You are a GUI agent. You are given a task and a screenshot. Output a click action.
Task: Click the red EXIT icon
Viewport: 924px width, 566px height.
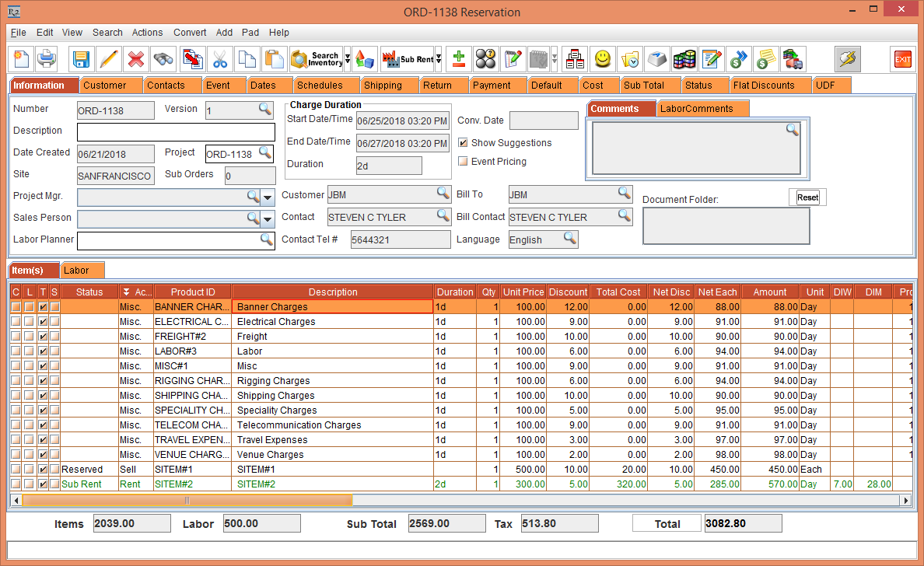point(902,59)
